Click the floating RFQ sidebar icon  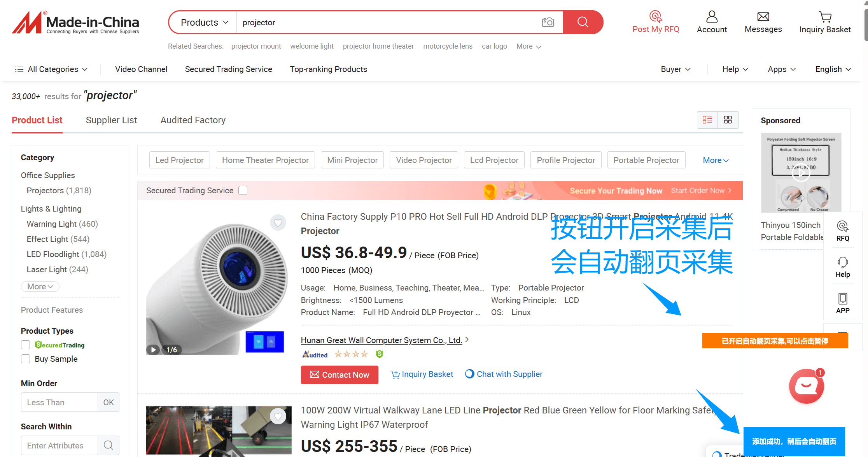843,231
